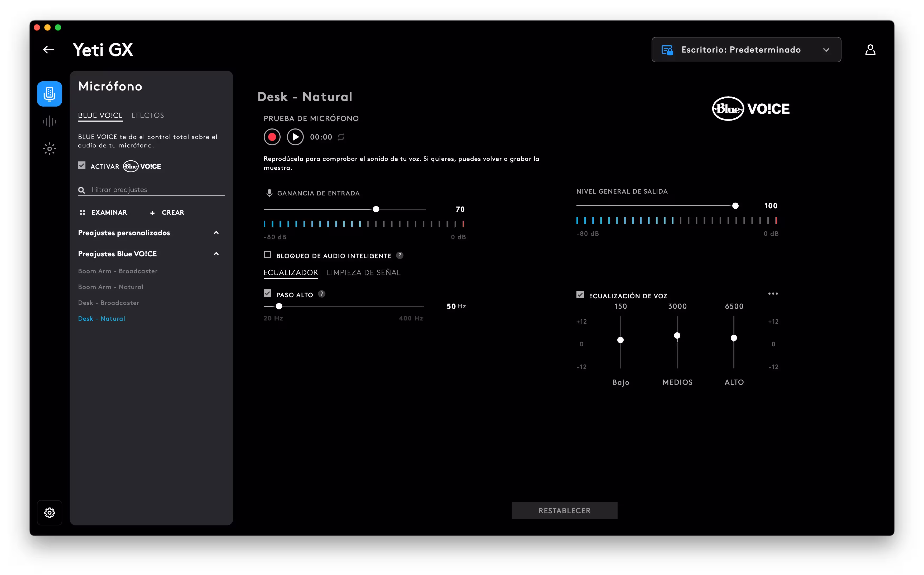Toggle loop playback icon

(x=341, y=137)
